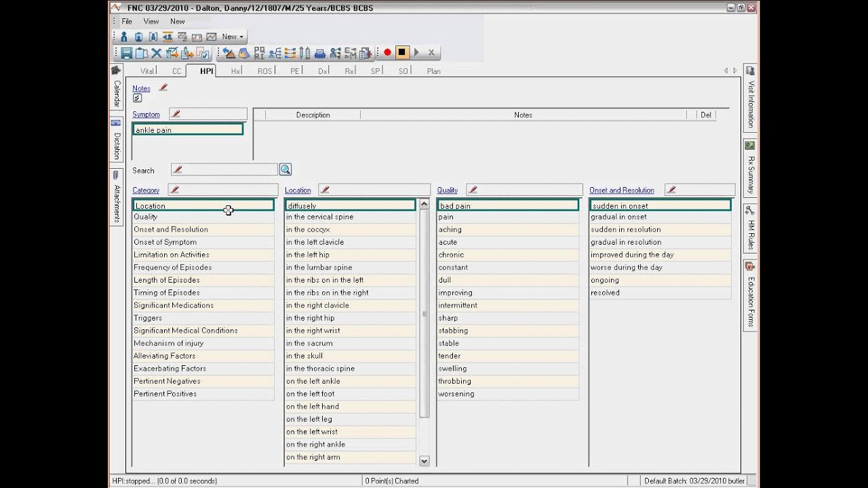Click the Save floppy disk icon
The image size is (868, 488).
pos(127,53)
